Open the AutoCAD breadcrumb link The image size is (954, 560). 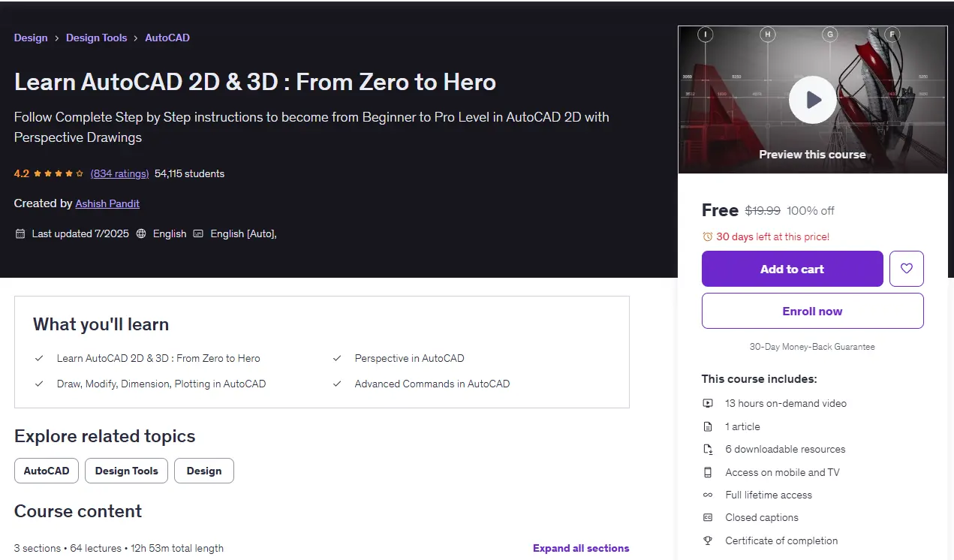click(167, 38)
